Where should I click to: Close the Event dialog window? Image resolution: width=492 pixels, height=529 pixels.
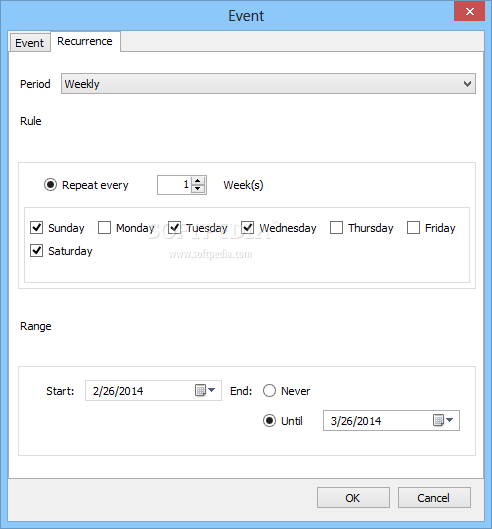pyautogui.click(x=469, y=11)
